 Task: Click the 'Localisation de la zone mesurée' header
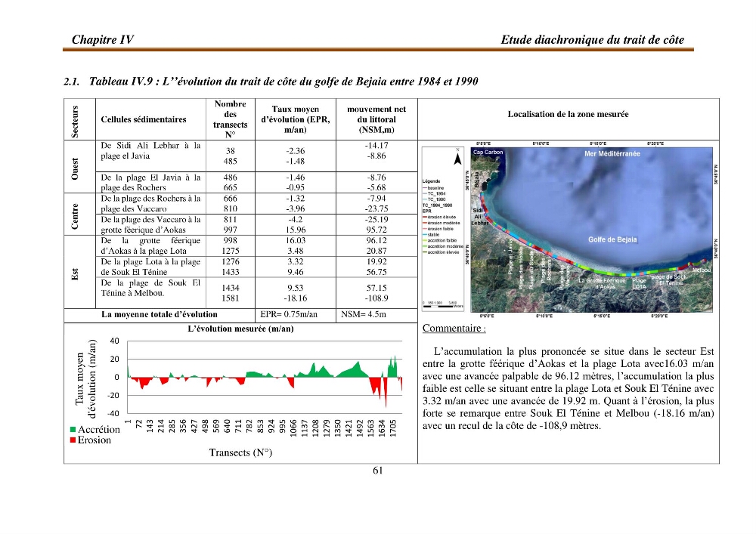click(x=568, y=114)
